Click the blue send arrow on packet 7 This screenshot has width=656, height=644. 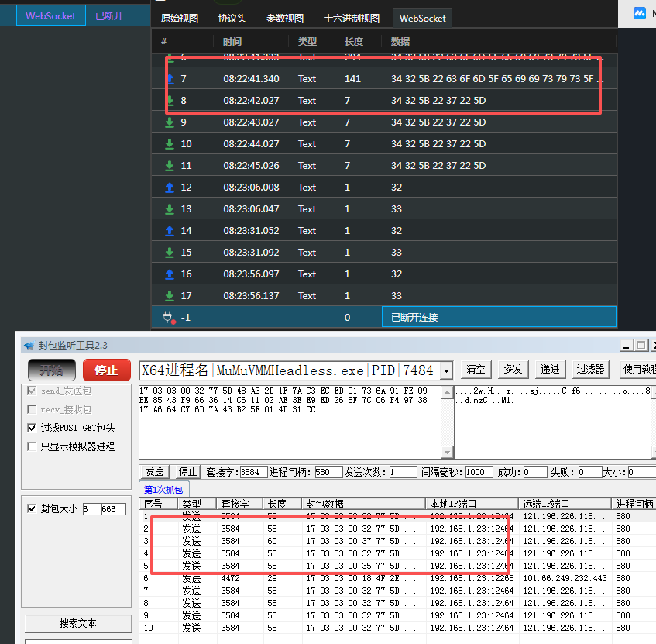click(171, 78)
